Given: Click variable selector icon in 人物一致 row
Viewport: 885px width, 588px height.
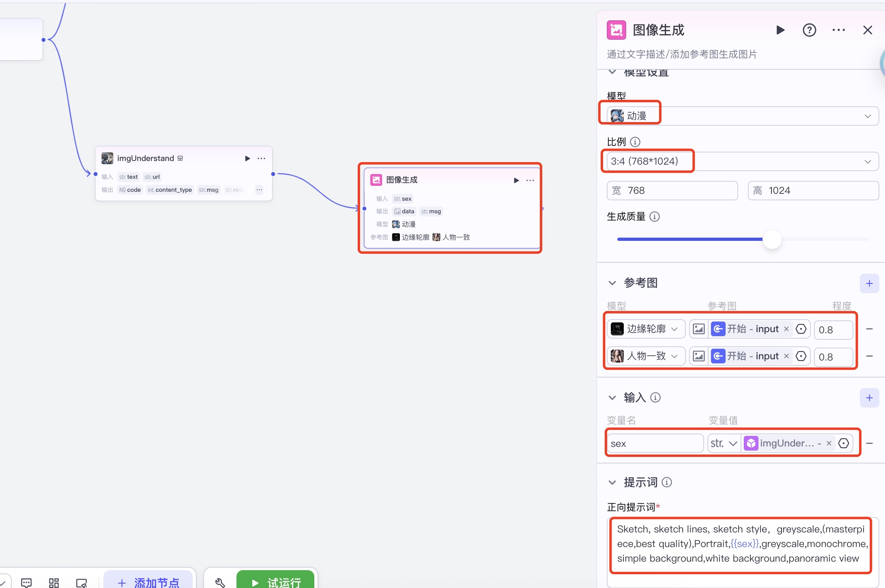Looking at the screenshot, I should 801,356.
